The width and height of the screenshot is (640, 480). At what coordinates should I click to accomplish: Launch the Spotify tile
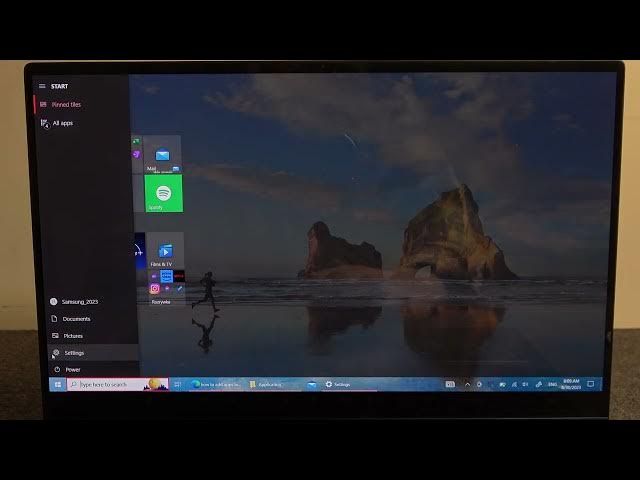[163, 193]
